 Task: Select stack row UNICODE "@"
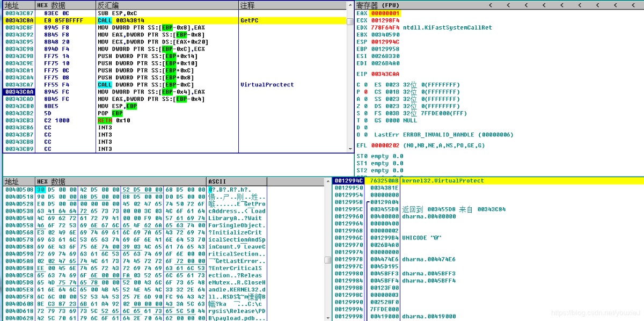tap(488, 238)
